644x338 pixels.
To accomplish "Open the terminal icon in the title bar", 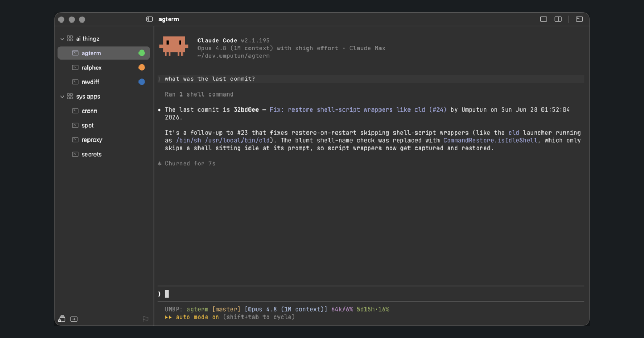I will click(579, 19).
